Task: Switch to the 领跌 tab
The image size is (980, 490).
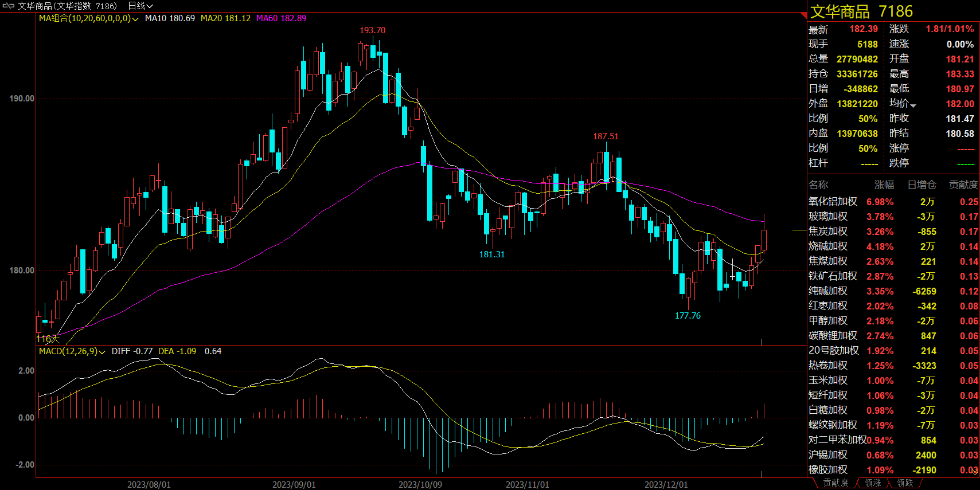Action: click(905, 483)
